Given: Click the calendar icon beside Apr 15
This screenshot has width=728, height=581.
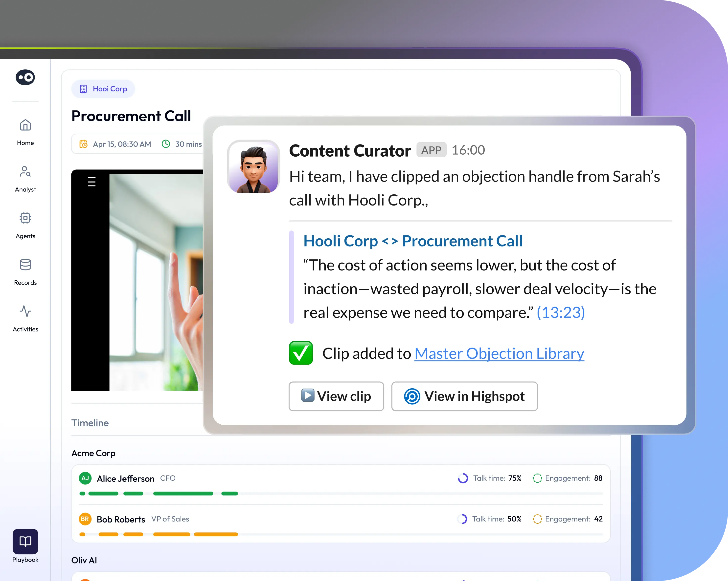Looking at the screenshot, I should pyautogui.click(x=84, y=144).
